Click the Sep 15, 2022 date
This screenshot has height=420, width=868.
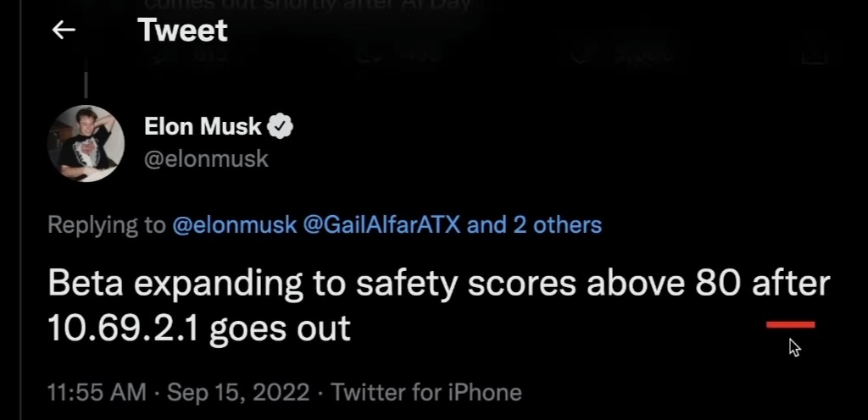[238, 392]
